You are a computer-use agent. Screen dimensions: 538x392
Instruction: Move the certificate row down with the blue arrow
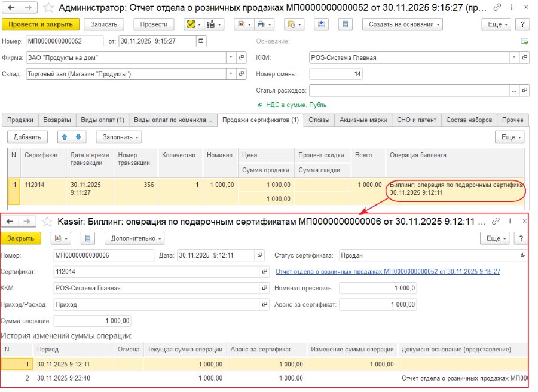click(x=78, y=137)
